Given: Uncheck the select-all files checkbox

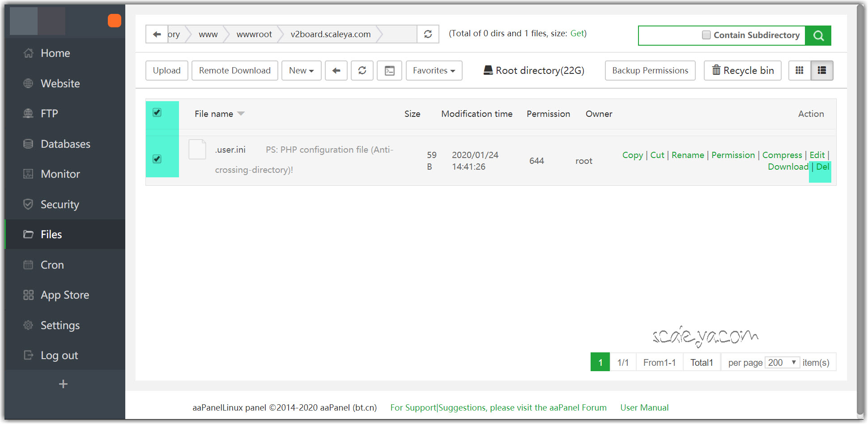Looking at the screenshot, I should click(x=157, y=112).
